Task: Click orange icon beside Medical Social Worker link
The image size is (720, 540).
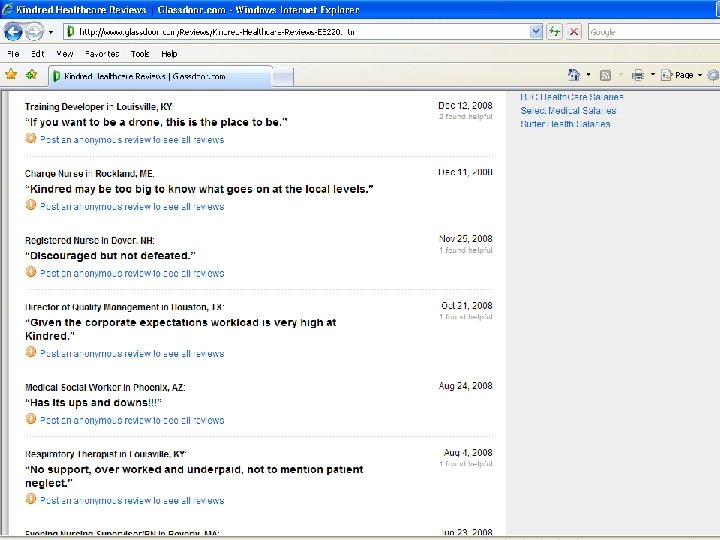Action: (x=31, y=419)
